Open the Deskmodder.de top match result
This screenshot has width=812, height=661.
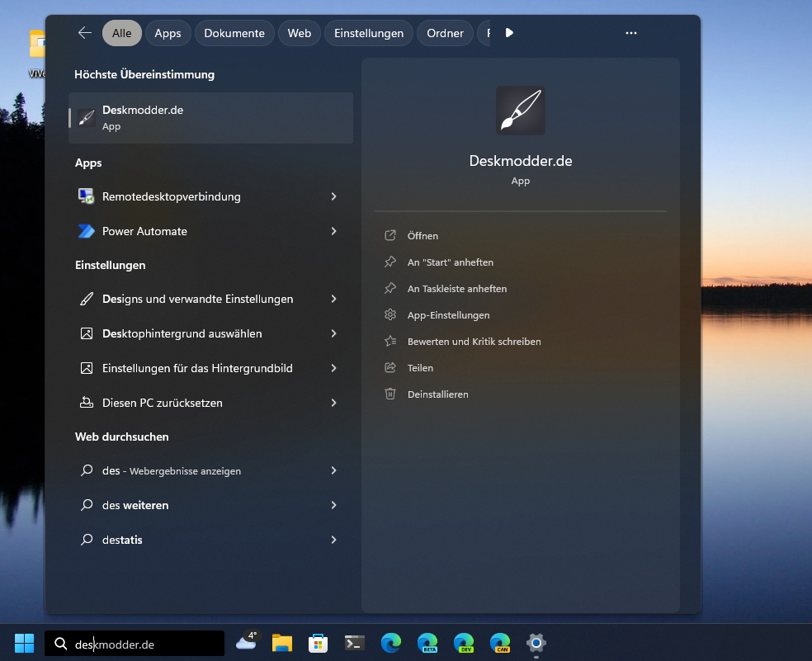(210, 118)
